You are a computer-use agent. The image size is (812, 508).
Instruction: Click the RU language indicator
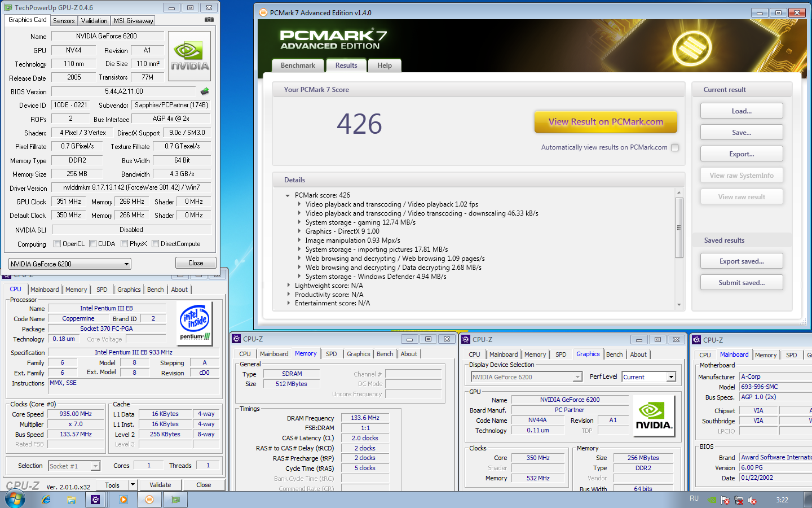point(694,499)
